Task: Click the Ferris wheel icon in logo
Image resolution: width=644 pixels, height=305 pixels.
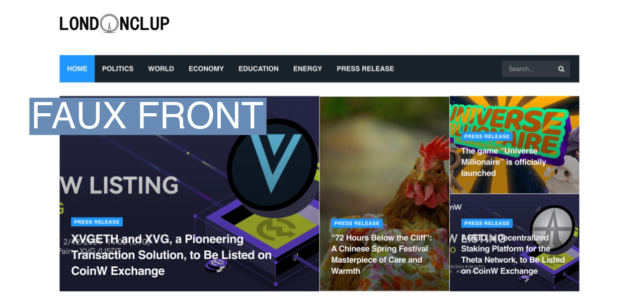Action: coord(109,23)
